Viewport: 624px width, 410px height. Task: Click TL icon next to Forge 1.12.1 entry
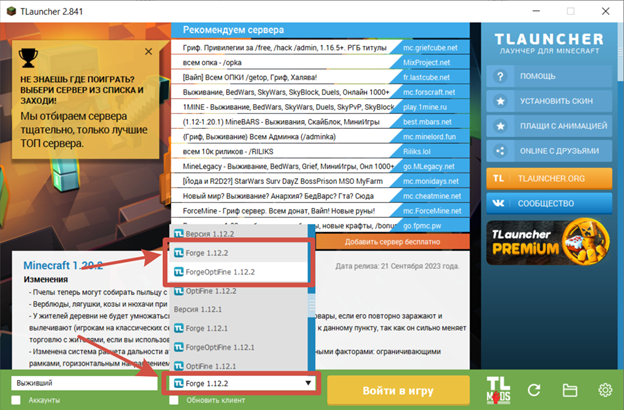click(179, 328)
